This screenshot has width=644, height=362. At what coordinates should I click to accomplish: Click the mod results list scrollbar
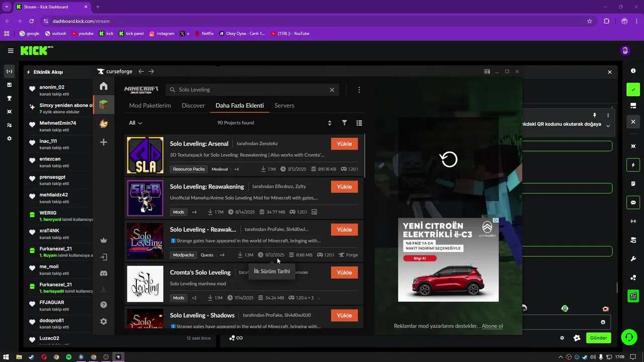(x=364, y=156)
